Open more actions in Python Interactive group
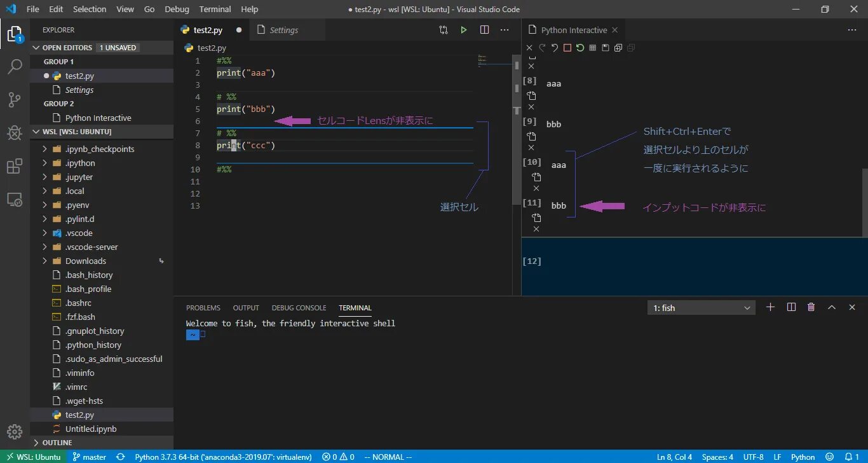 [x=852, y=30]
